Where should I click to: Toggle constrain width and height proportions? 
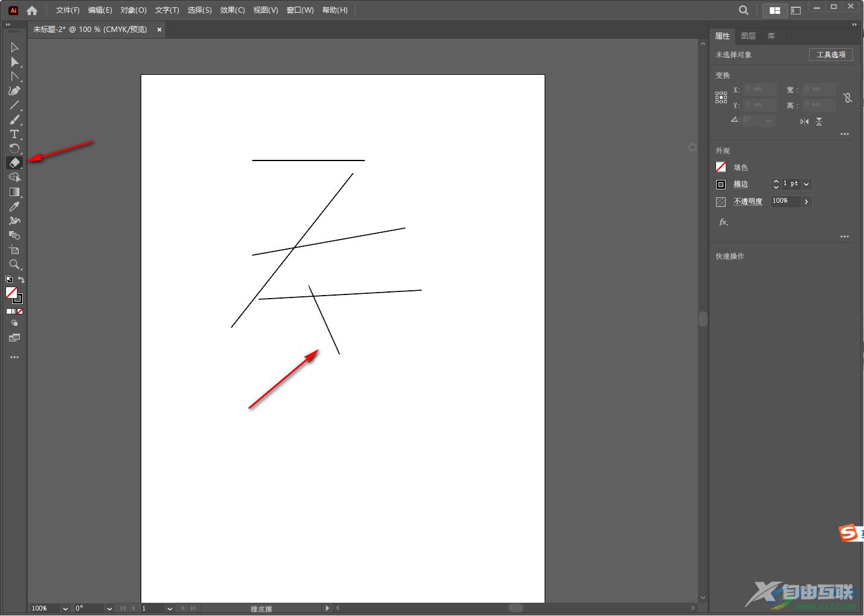point(848,97)
